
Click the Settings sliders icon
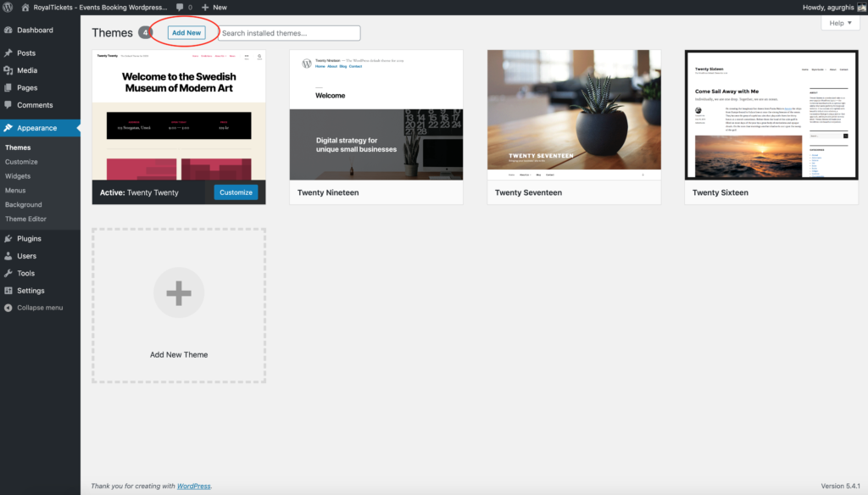(x=8, y=290)
